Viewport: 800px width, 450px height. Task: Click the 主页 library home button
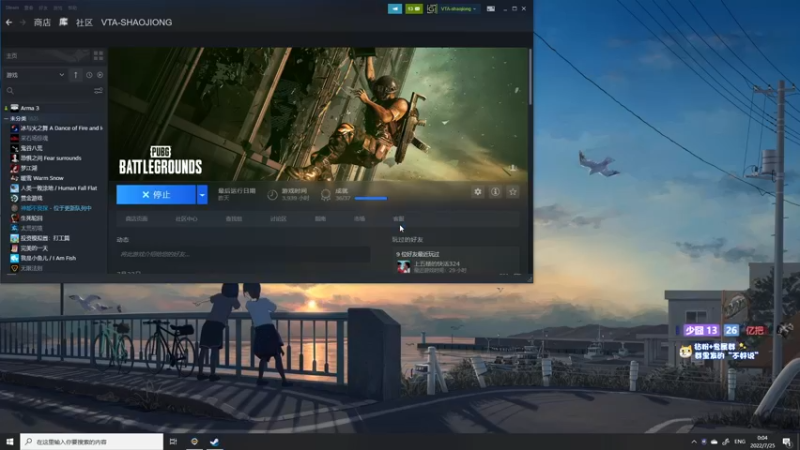coord(45,55)
